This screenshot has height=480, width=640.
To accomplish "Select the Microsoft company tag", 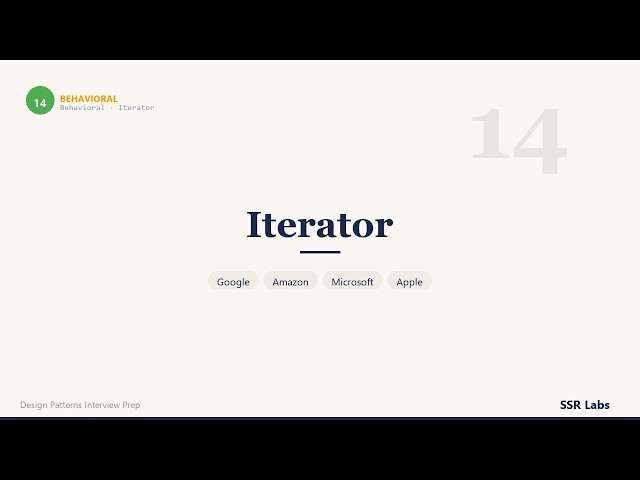I will click(352, 281).
